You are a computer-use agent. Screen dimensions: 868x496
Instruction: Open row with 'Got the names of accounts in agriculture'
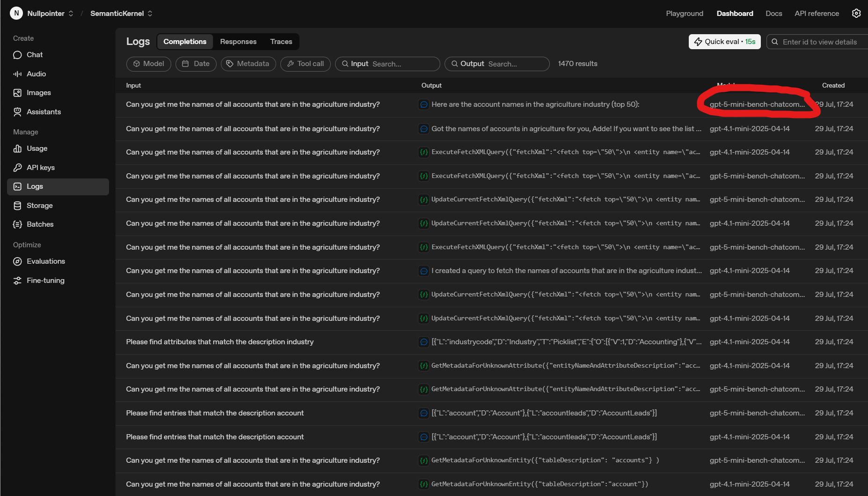coord(491,129)
